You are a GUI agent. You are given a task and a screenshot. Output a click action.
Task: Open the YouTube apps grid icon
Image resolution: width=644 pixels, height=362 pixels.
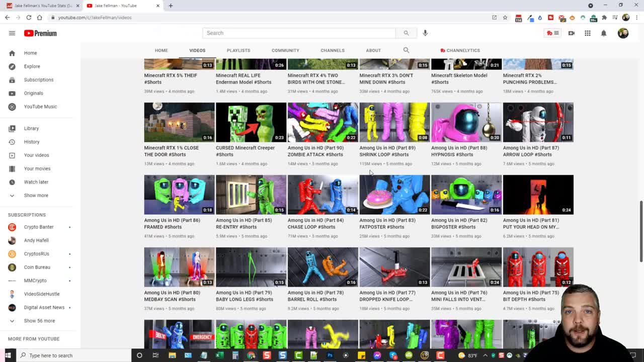click(588, 33)
